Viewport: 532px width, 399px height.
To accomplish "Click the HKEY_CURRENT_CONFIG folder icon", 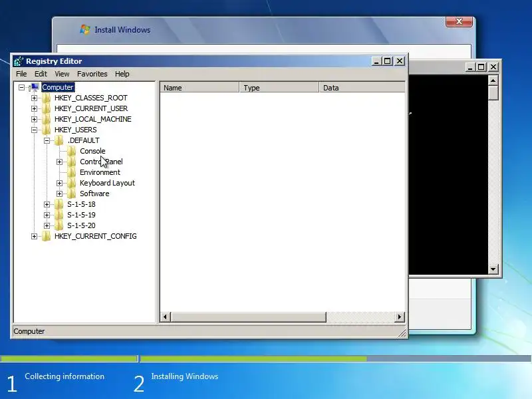I will (46, 236).
